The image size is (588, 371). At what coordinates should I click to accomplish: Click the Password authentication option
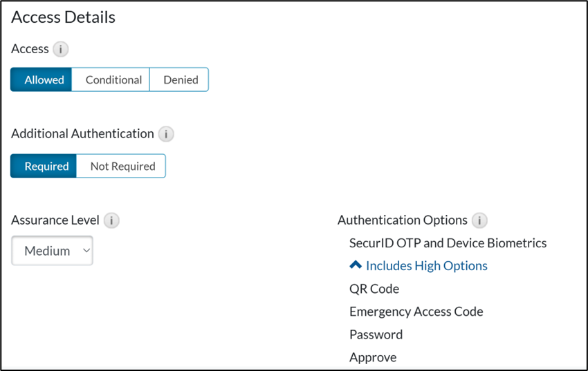tap(376, 334)
